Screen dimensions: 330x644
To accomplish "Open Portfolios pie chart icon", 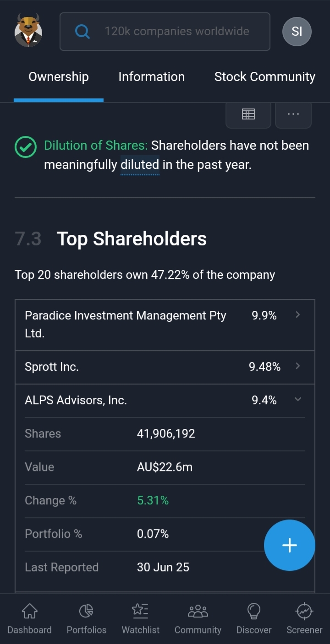I will point(87,618).
